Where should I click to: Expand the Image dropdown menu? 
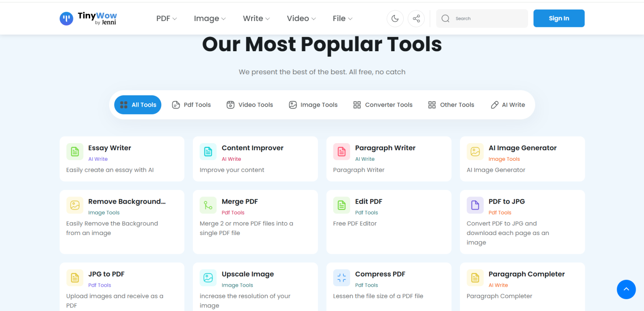pyautogui.click(x=210, y=18)
